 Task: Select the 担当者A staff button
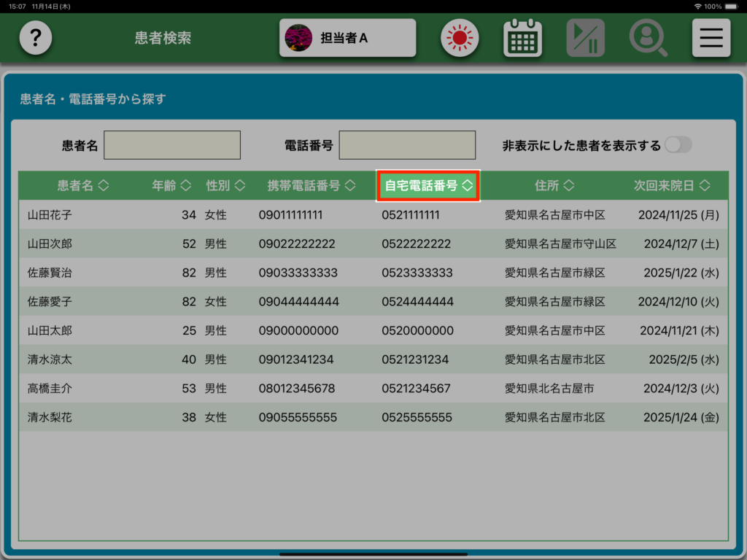coord(347,38)
